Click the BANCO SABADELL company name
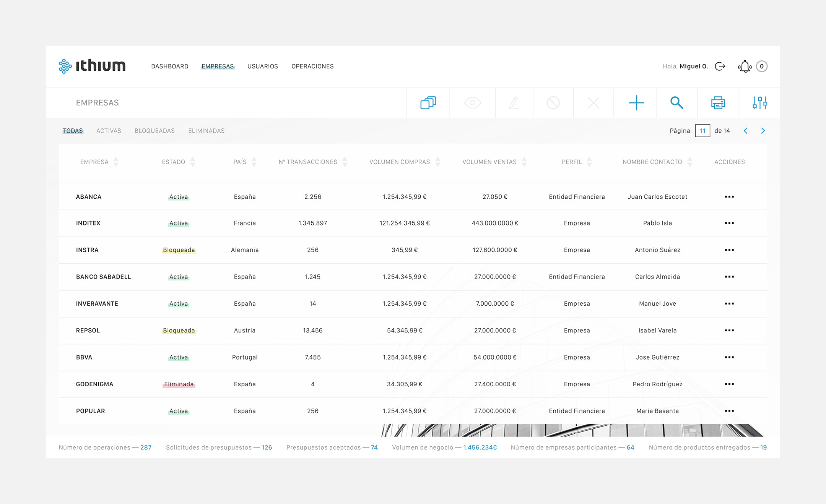 pyautogui.click(x=103, y=277)
